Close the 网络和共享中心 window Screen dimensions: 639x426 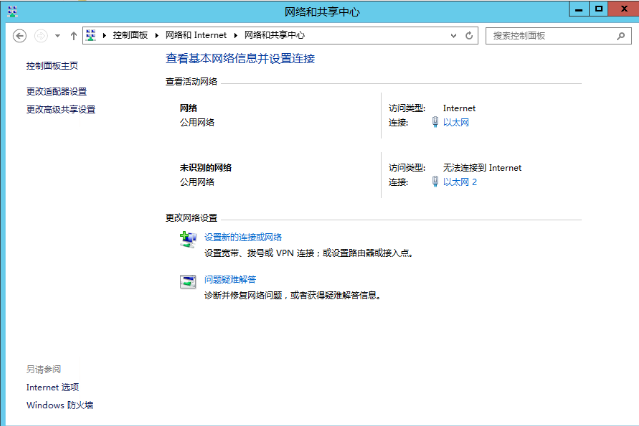[624, 9]
